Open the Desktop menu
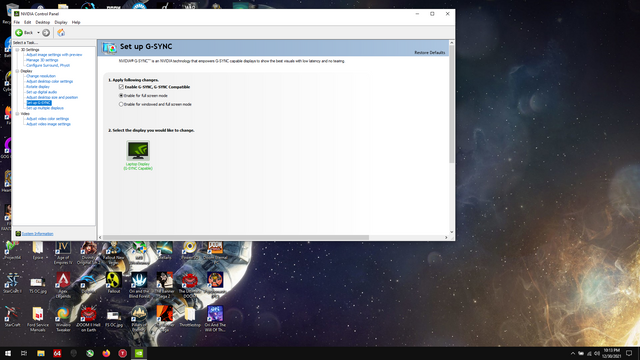 [x=42, y=22]
